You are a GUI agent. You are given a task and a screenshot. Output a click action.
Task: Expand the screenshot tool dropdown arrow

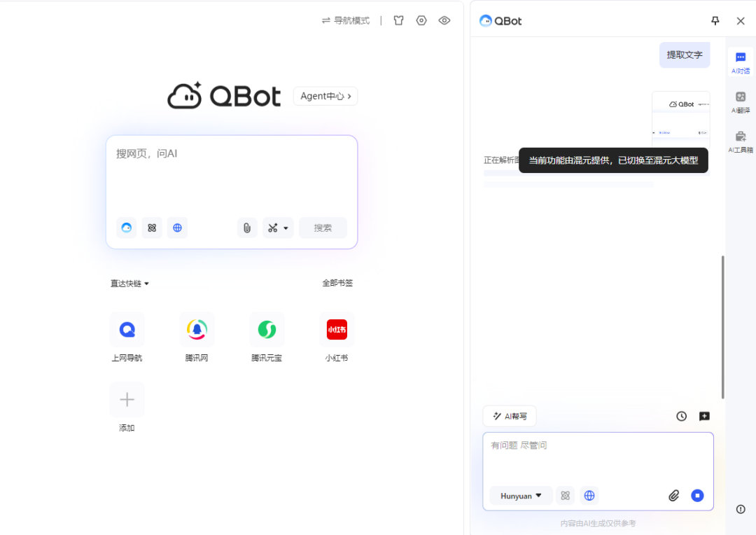[x=286, y=228]
